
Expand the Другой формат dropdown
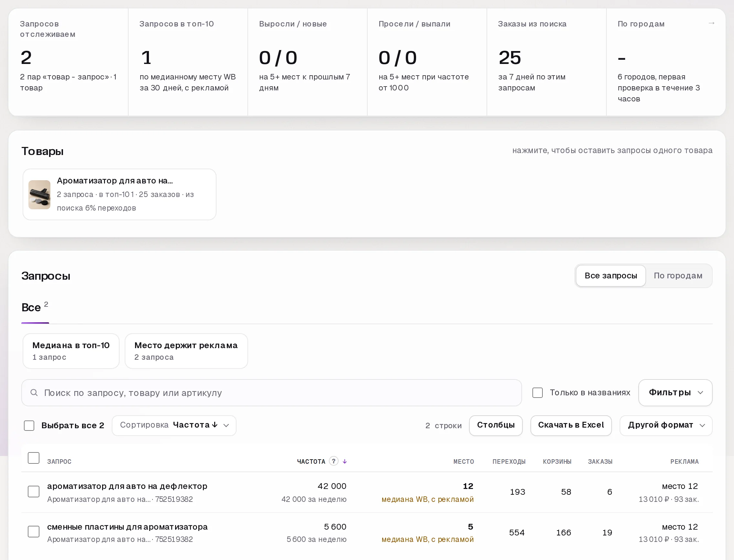point(666,425)
